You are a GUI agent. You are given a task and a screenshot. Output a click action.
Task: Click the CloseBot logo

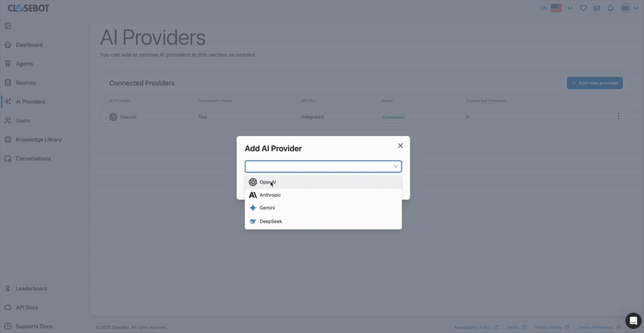(28, 8)
